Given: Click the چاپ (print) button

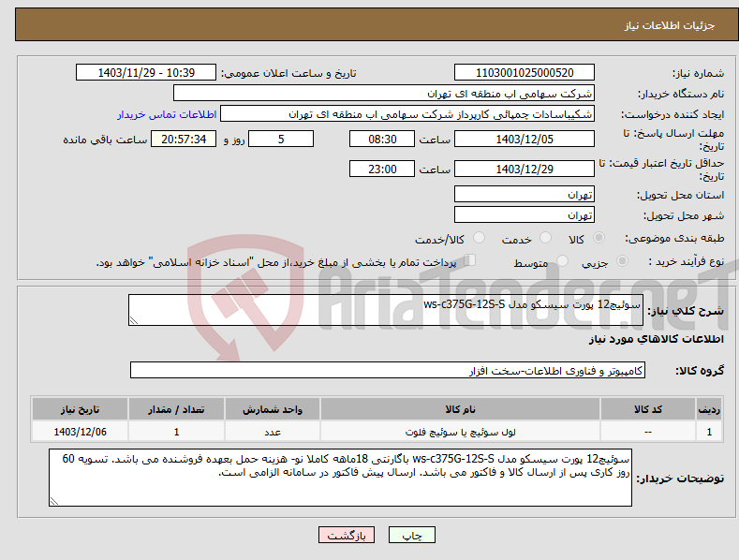Looking at the screenshot, I should [411, 535].
